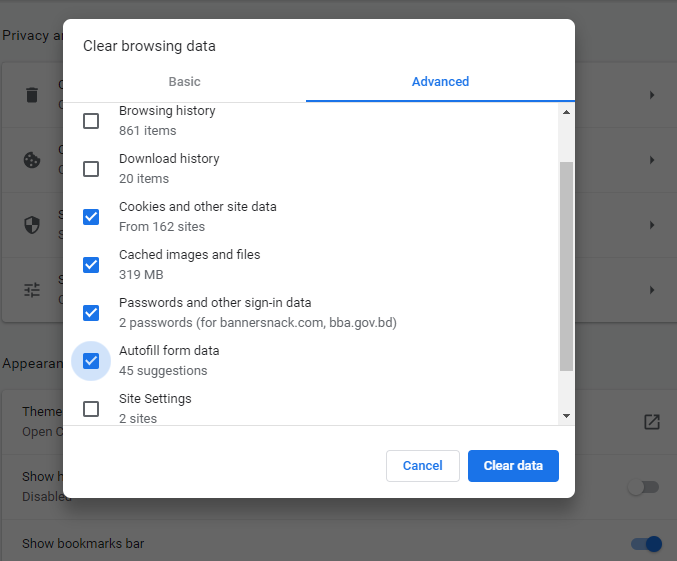Viewport: 677px width, 561px height.
Task: Select the Advanced tab
Action: (x=440, y=82)
